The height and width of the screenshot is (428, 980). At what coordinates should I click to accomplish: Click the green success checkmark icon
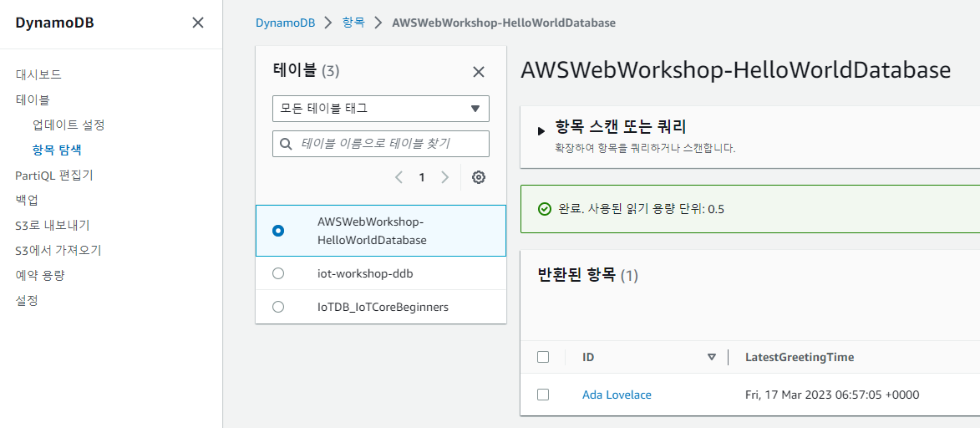[x=545, y=209]
